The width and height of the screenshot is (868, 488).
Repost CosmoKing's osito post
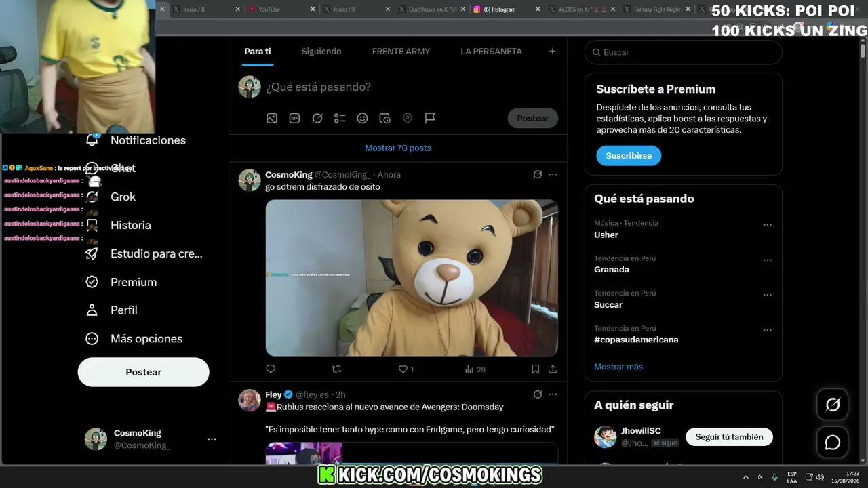click(336, 369)
